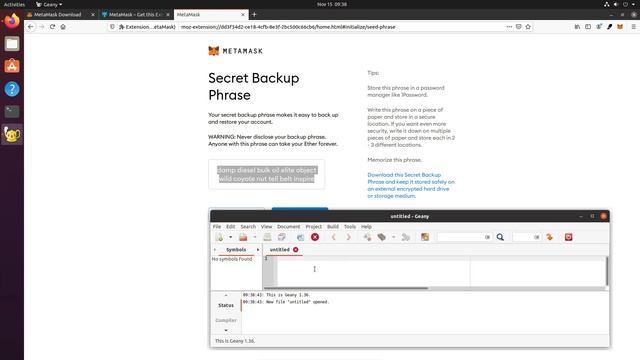
Task: Click Activities in the top-left corner
Action: (x=14, y=4)
